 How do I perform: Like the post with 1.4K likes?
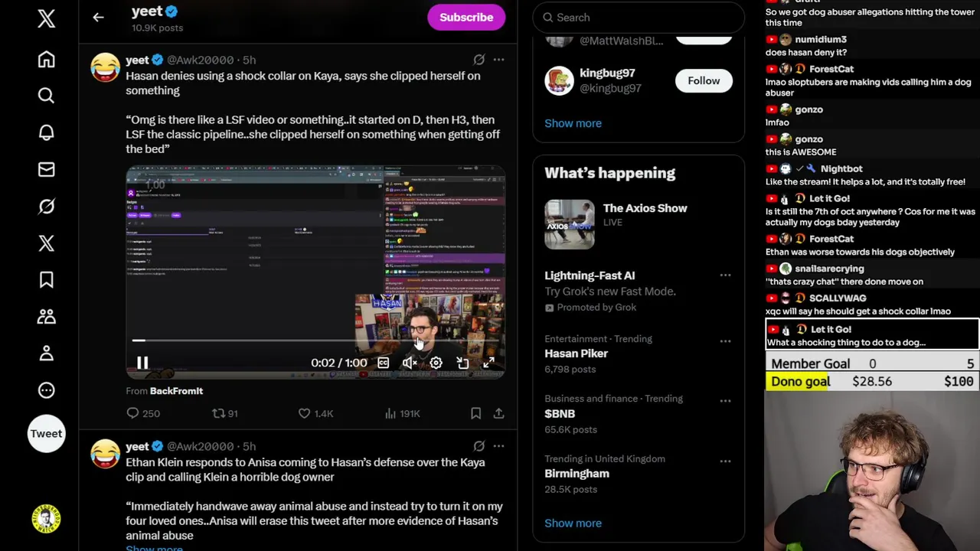(315, 413)
